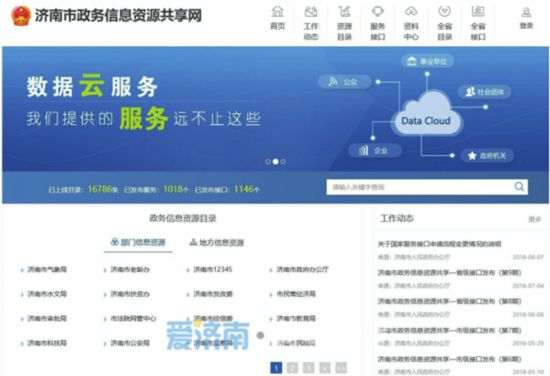Click the 工作动态 panel heading
This screenshot has height=376, width=550.
397,218
